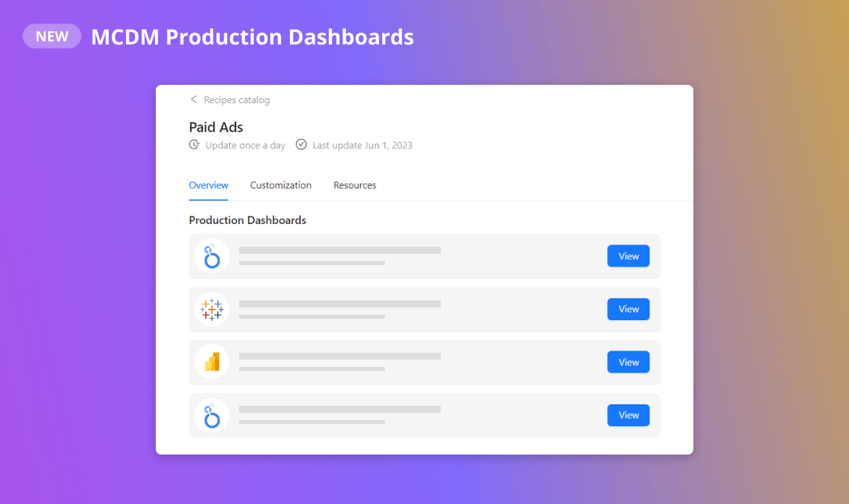
Task: Click the Last update Jun 1, 2023 text
Action: coord(362,146)
